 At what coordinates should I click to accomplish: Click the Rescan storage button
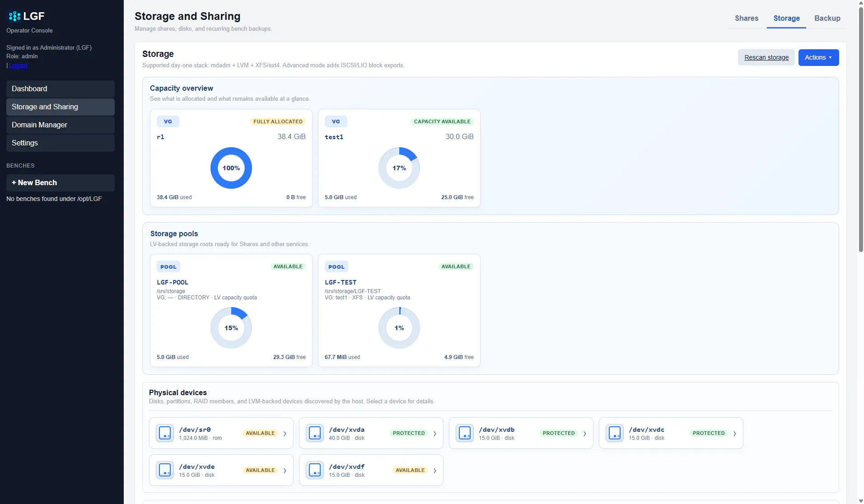coord(766,57)
